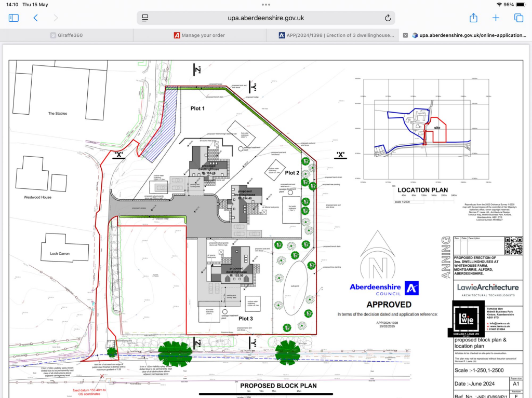Add a new tab

click(496, 18)
